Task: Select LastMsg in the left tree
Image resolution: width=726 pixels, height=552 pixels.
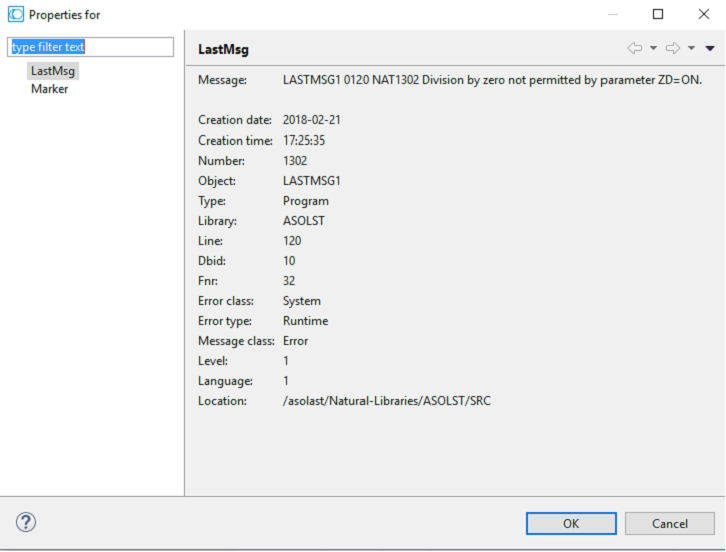Action: click(x=53, y=71)
